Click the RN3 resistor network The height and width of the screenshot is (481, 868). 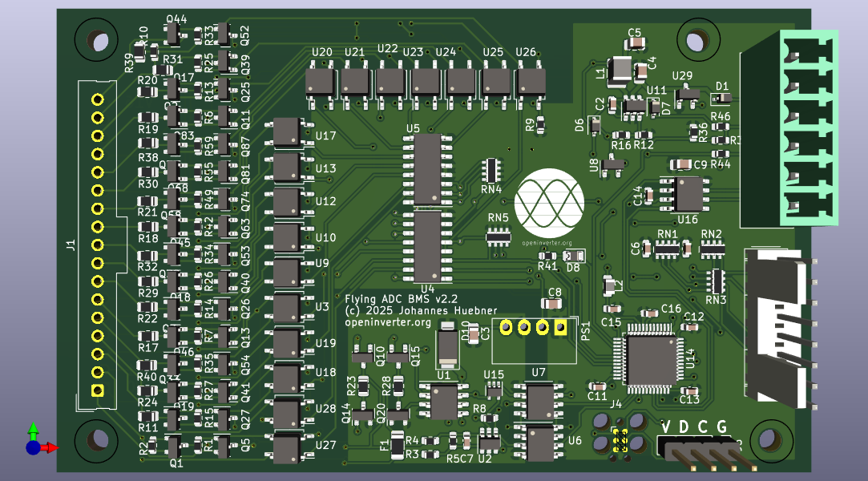tap(716, 281)
